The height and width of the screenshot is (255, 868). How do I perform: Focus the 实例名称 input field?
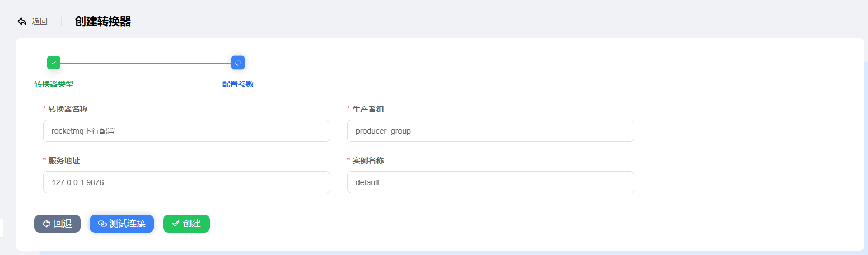pos(491,182)
